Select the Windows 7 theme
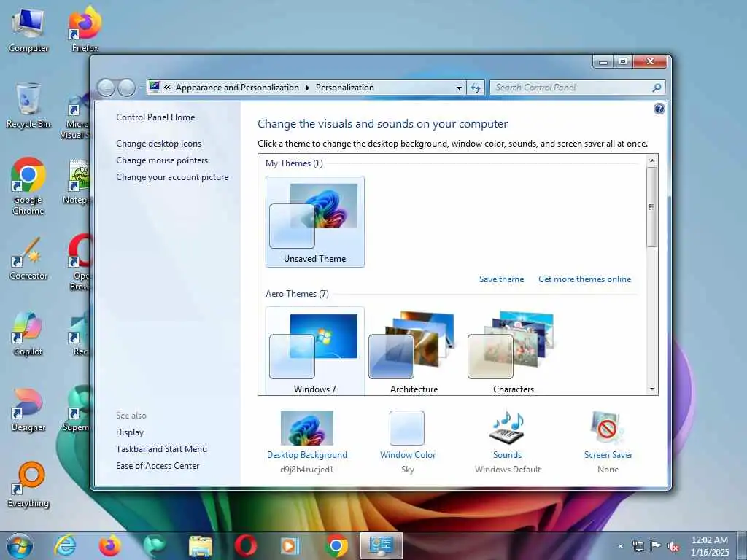The width and height of the screenshot is (747, 560). (x=315, y=351)
